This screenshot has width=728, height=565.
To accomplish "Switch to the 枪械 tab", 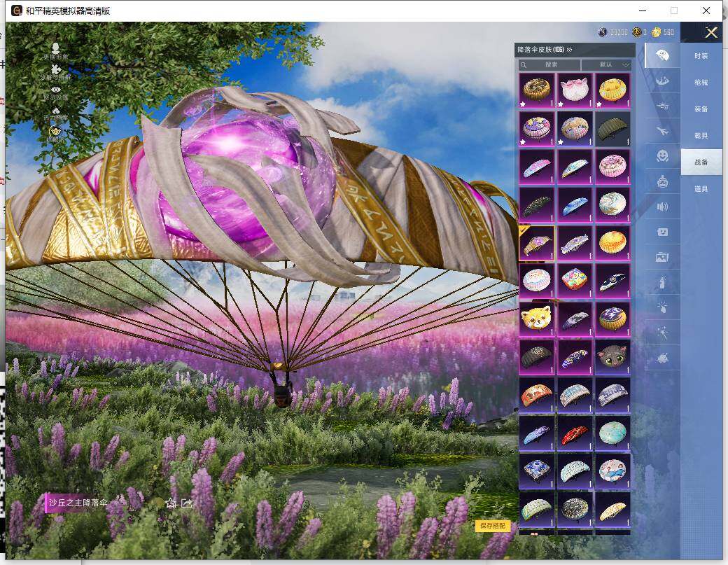I will [x=701, y=82].
